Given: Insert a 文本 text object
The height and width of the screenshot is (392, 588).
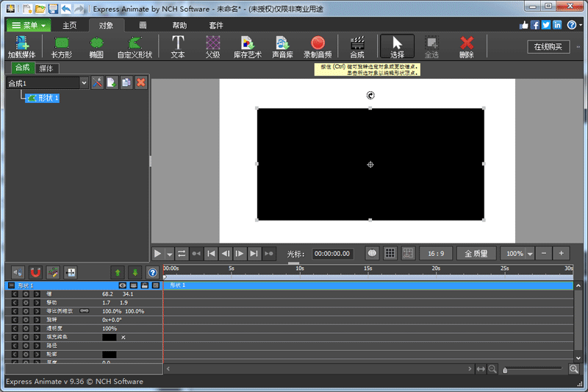Looking at the screenshot, I should coord(178,46).
